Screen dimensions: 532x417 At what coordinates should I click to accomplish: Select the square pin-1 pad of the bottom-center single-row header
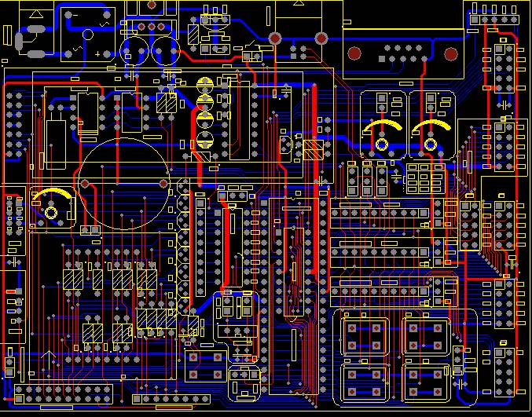137,399
